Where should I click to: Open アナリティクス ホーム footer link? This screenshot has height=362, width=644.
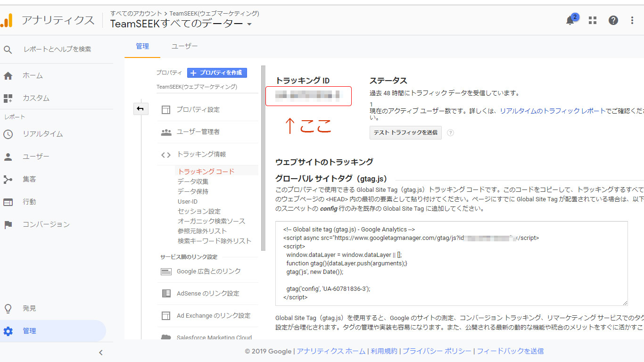(x=331, y=351)
